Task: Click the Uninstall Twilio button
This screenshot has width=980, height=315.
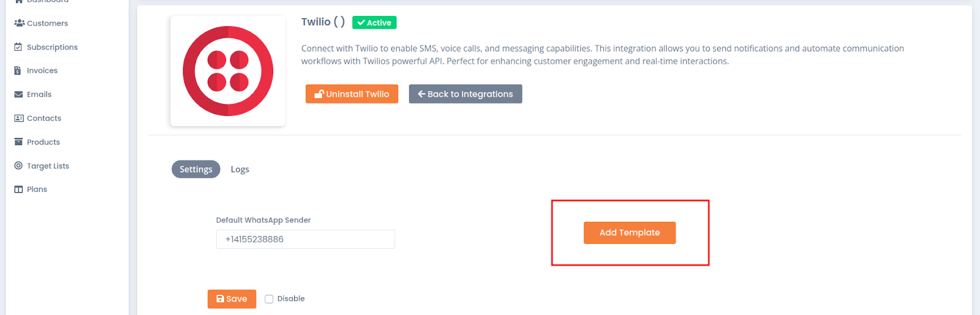Action: pyautogui.click(x=352, y=94)
